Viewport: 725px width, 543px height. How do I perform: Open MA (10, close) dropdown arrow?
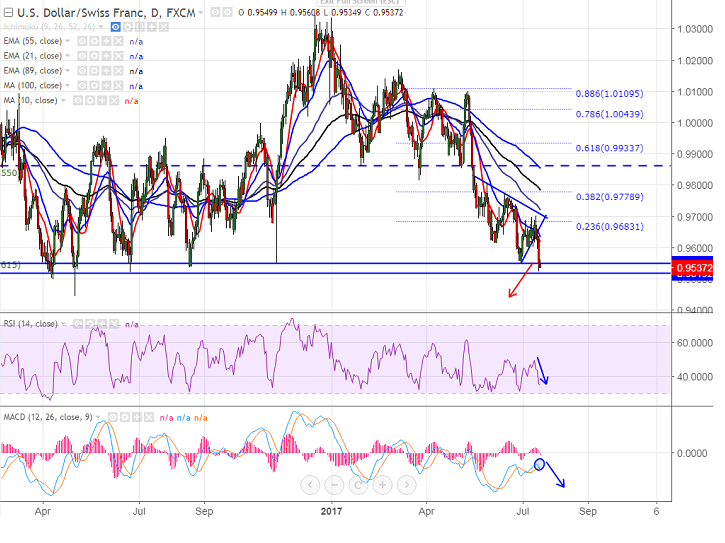coord(64,101)
